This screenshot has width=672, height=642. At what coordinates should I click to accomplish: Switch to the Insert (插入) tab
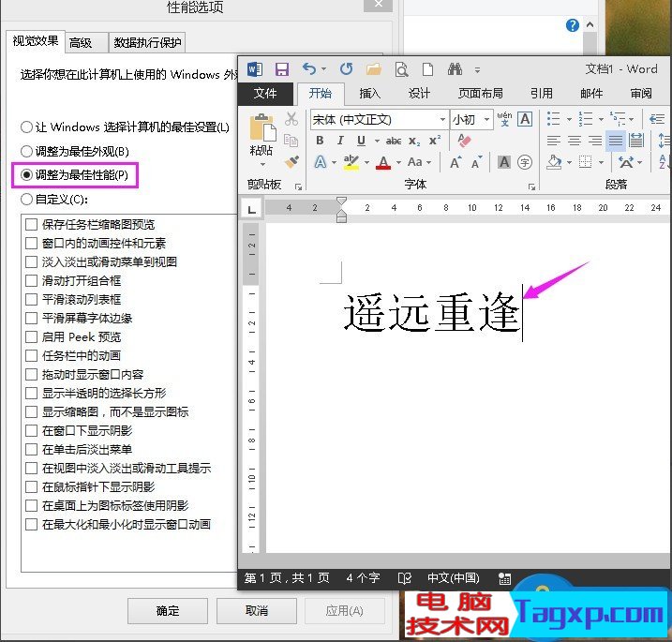pyautogui.click(x=370, y=93)
